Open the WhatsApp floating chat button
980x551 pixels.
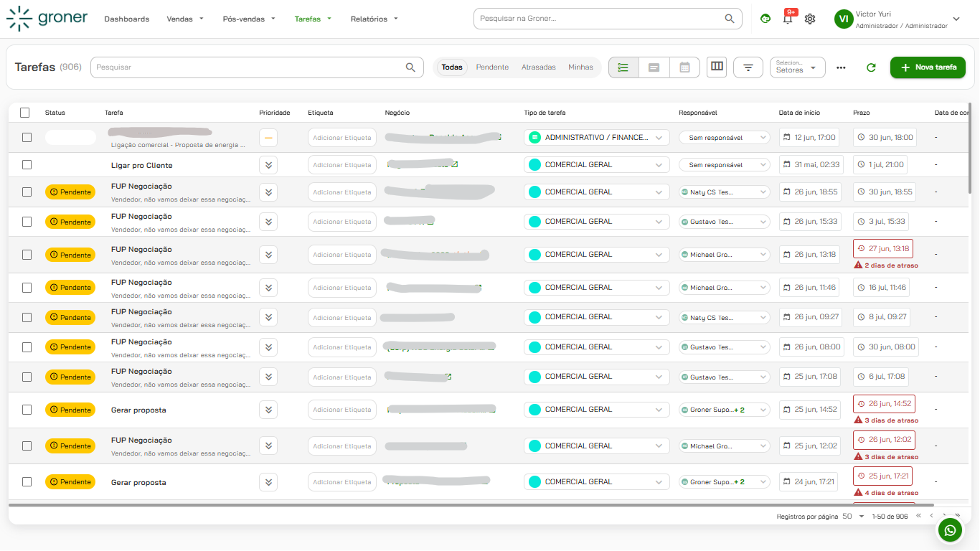(x=951, y=530)
